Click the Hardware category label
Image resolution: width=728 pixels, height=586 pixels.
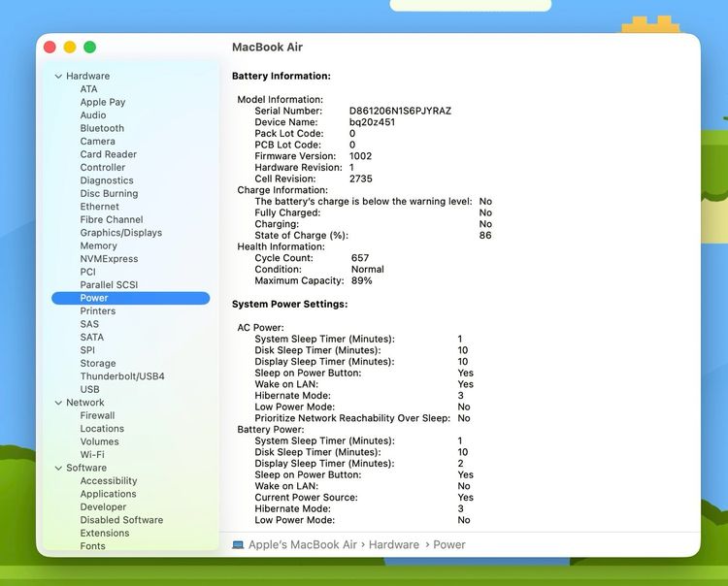(87, 76)
